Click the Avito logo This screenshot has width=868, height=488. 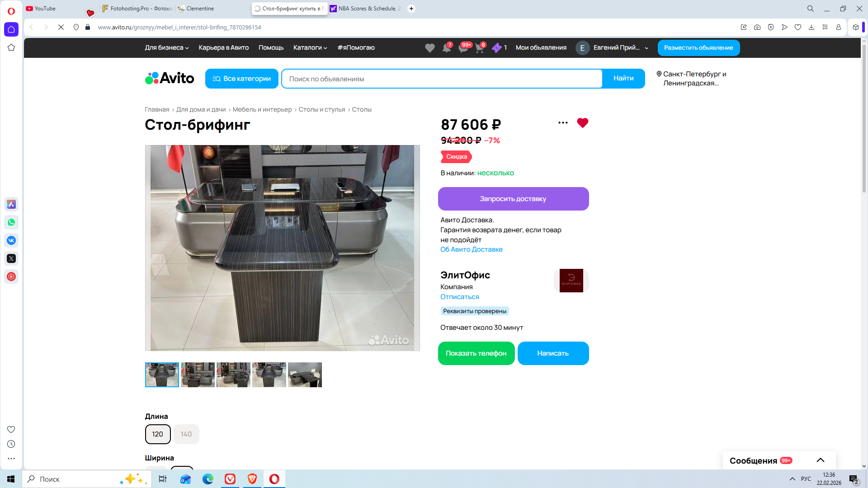[170, 78]
